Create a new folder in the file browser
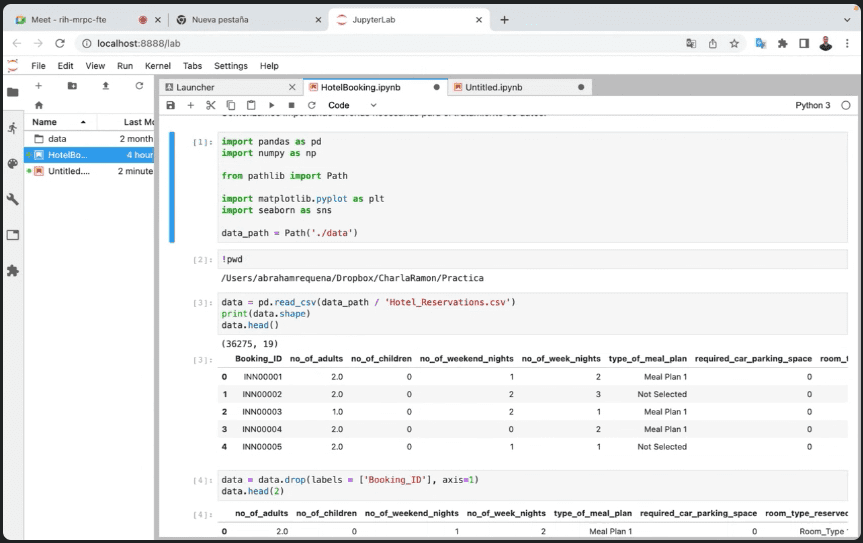This screenshot has width=863, height=543. [x=72, y=86]
